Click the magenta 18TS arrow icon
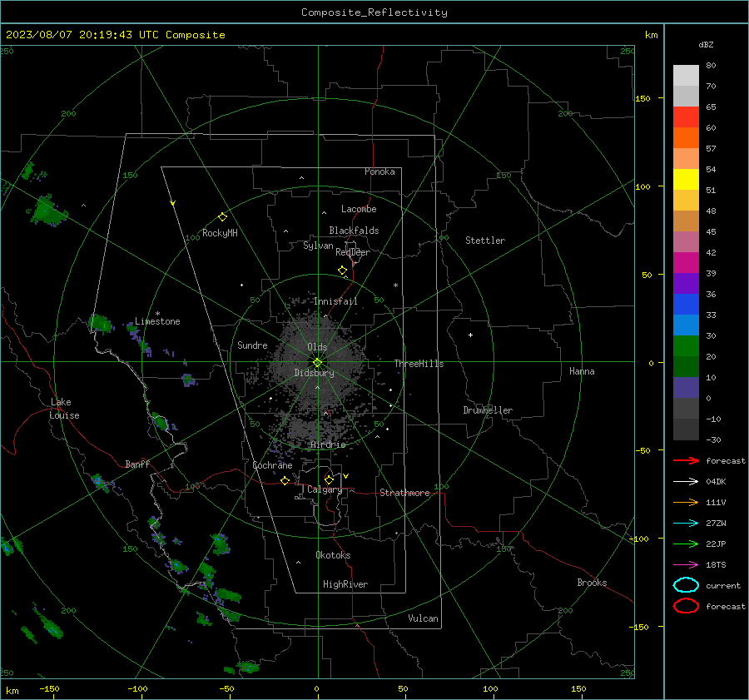This screenshot has height=700, width=749. point(686,565)
